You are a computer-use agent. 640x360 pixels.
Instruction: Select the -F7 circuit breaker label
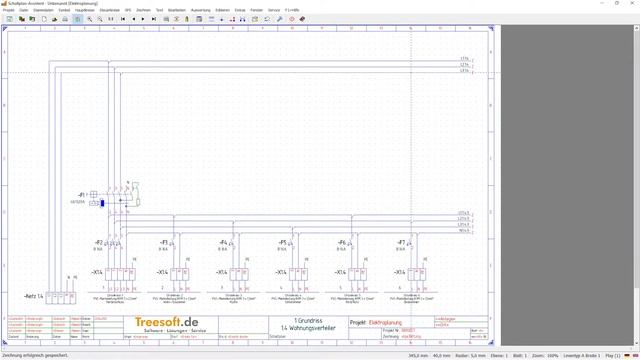coord(401,242)
